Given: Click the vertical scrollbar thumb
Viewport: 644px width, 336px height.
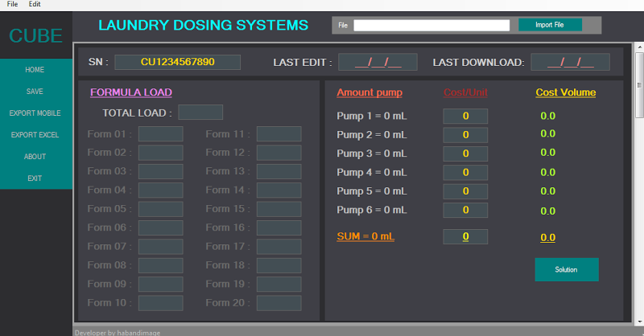Looking at the screenshot, I should pos(639,85).
